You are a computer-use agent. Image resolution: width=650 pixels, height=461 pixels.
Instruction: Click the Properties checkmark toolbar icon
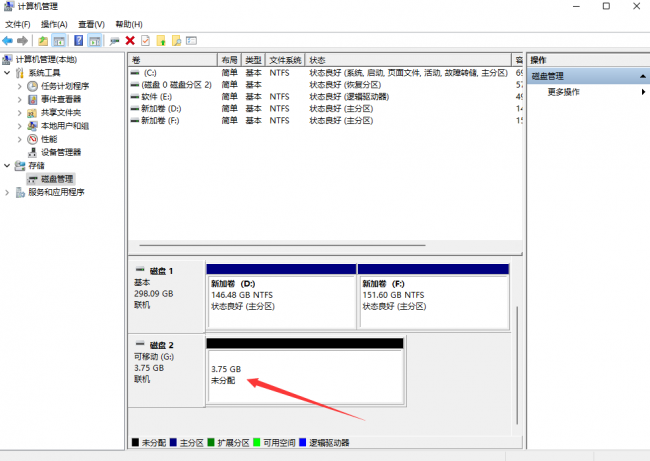pos(146,41)
